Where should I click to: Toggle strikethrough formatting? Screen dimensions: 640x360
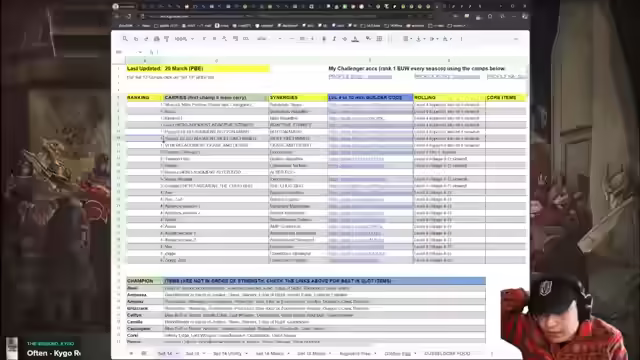coord(344,39)
